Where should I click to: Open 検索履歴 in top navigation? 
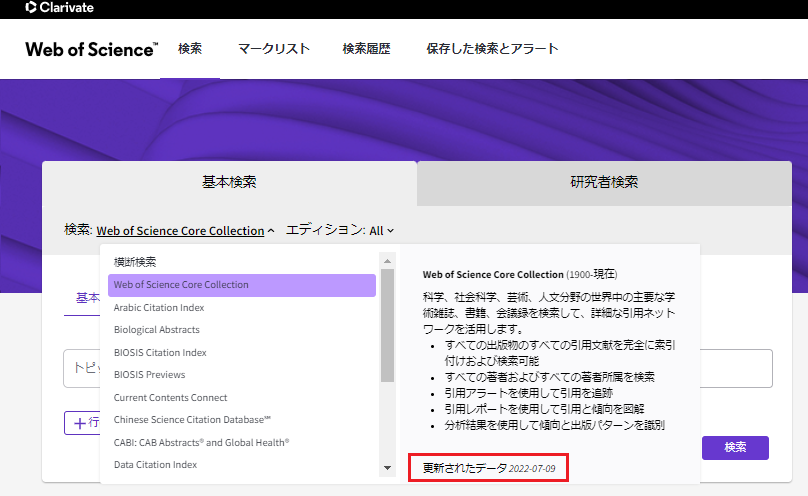pyautogui.click(x=366, y=48)
